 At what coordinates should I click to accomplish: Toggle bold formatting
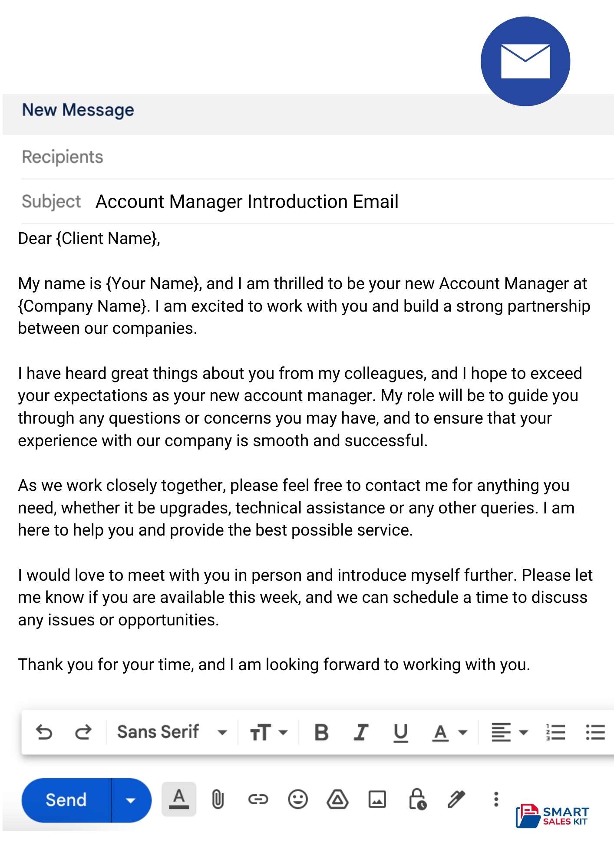321,733
